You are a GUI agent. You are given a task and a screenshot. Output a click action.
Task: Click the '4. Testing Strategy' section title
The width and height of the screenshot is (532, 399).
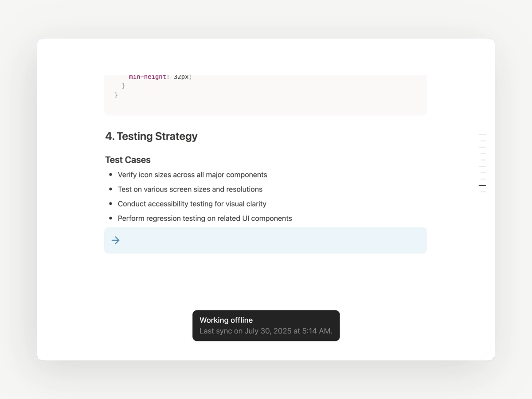click(x=151, y=136)
